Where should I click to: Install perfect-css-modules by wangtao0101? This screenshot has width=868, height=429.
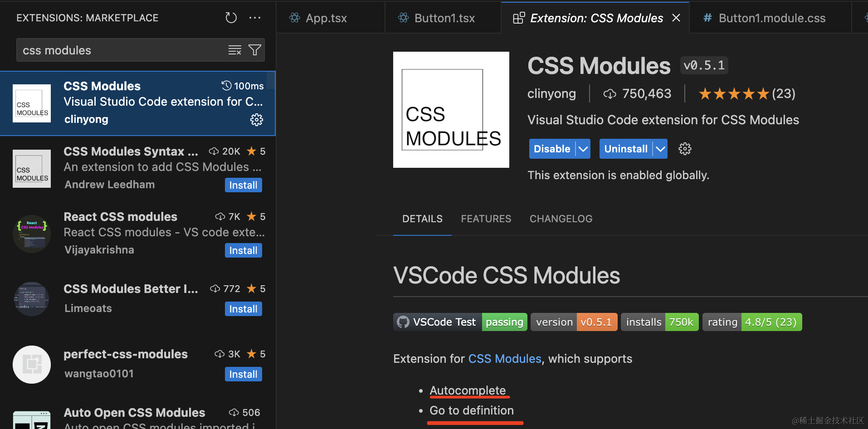point(243,374)
